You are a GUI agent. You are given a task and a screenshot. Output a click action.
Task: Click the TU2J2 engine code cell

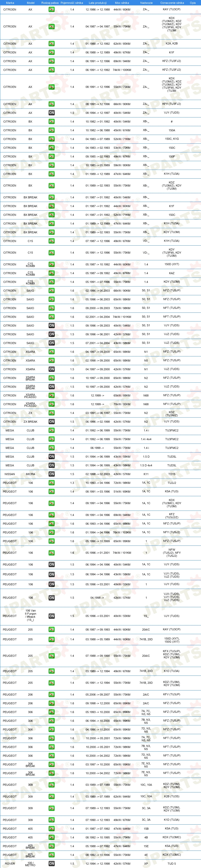coord(172,483)
